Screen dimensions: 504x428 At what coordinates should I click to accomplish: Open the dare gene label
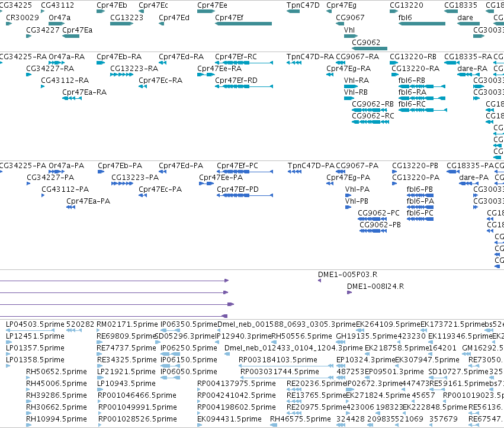click(x=465, y=17)
